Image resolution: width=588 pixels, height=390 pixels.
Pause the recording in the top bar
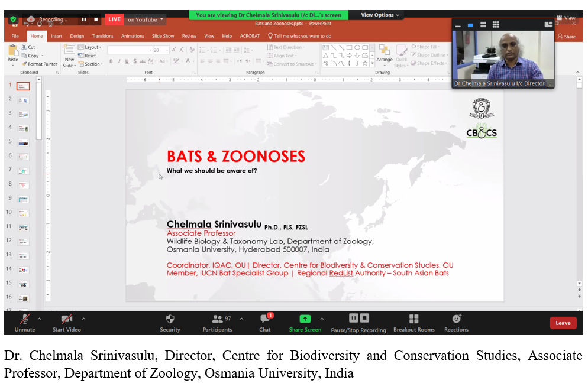84,19
